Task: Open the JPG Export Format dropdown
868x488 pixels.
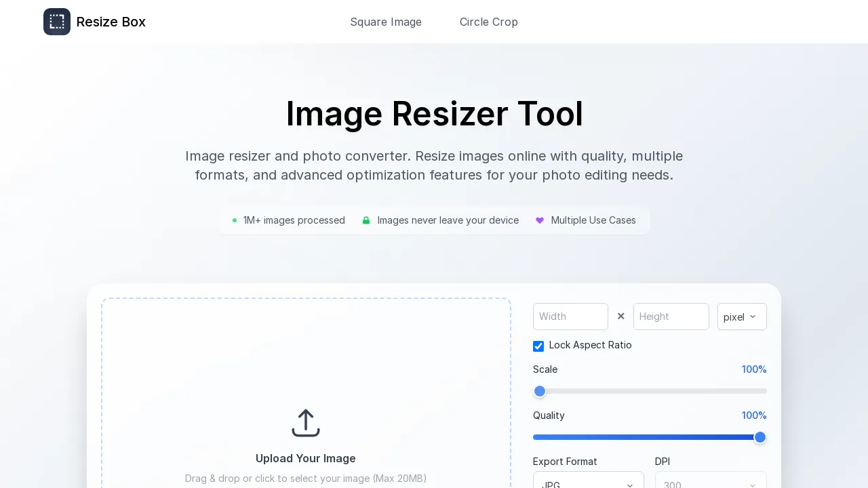Action: [588, 483]
